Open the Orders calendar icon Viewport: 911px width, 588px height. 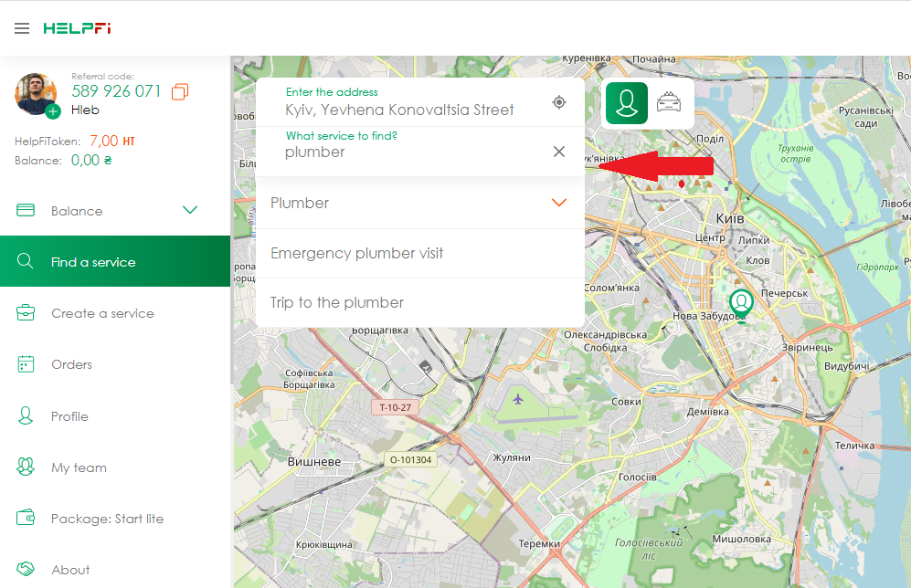pos(26,364)
